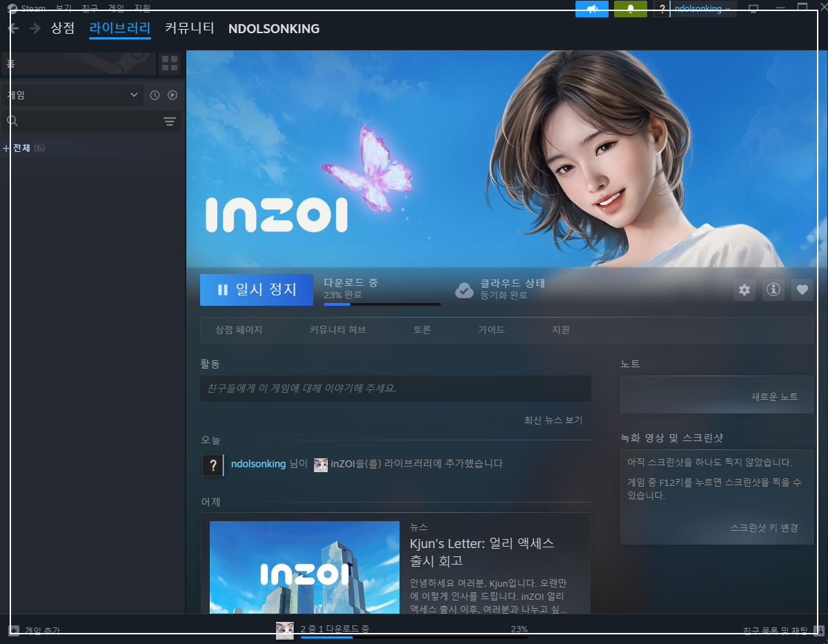The width and height of the screenshot is (828, 644).
Task: Open the 지원 menu in the menu bar
Action: 143,9
